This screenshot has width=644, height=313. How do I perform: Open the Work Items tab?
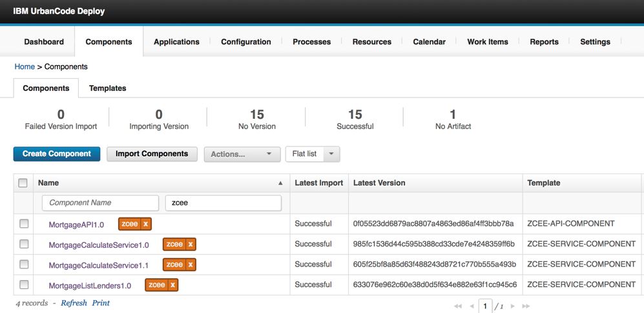pos(488,42)
